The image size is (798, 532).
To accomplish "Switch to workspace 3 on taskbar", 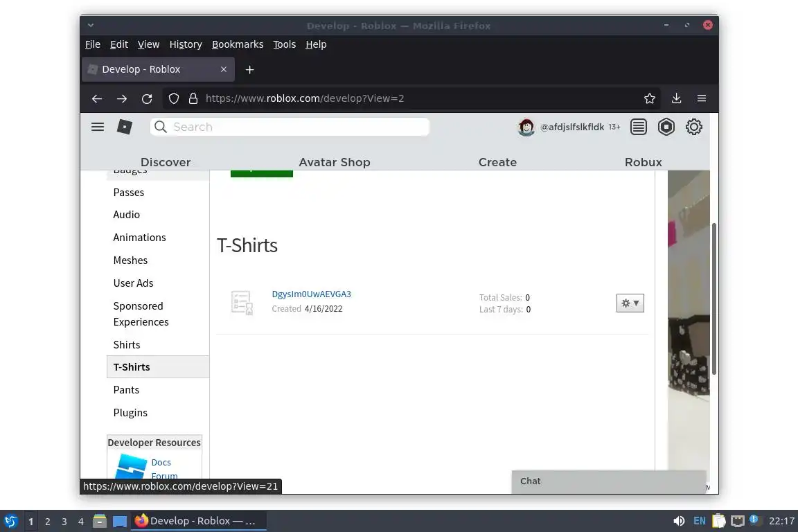I will coord(64,522).
